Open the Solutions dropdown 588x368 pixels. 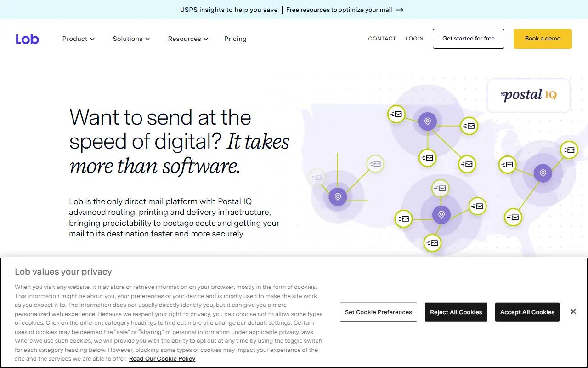131,39
